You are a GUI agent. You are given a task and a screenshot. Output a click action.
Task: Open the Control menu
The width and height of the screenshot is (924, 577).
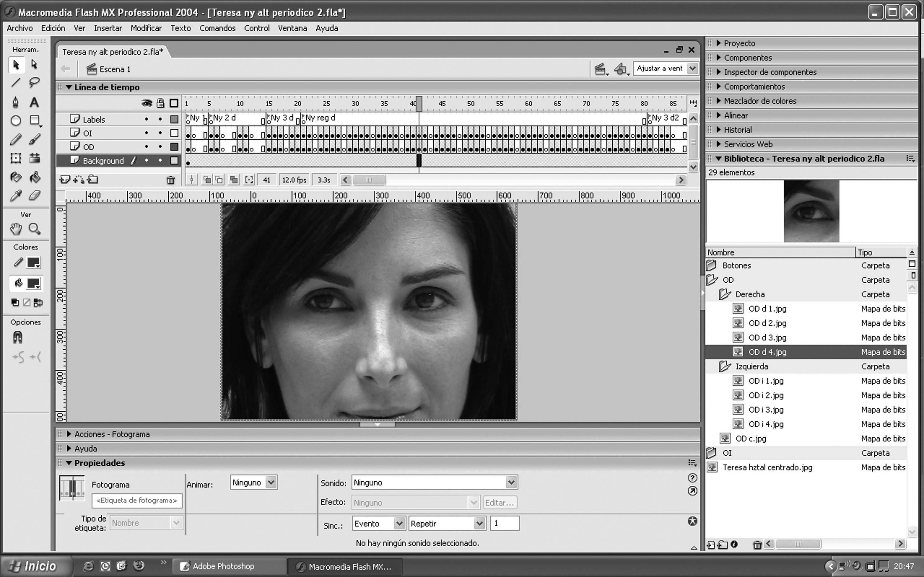point(257,28)
